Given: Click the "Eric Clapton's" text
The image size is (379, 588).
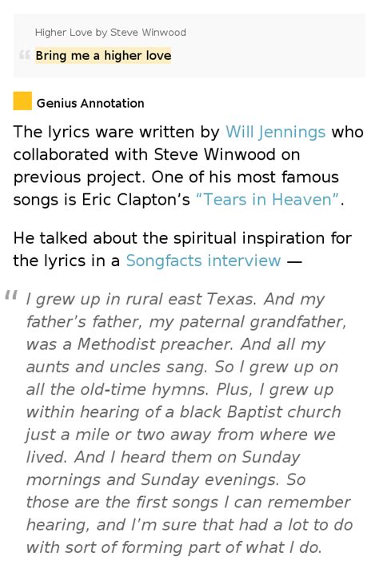Looking at the screenshot, I should (136, 200).
